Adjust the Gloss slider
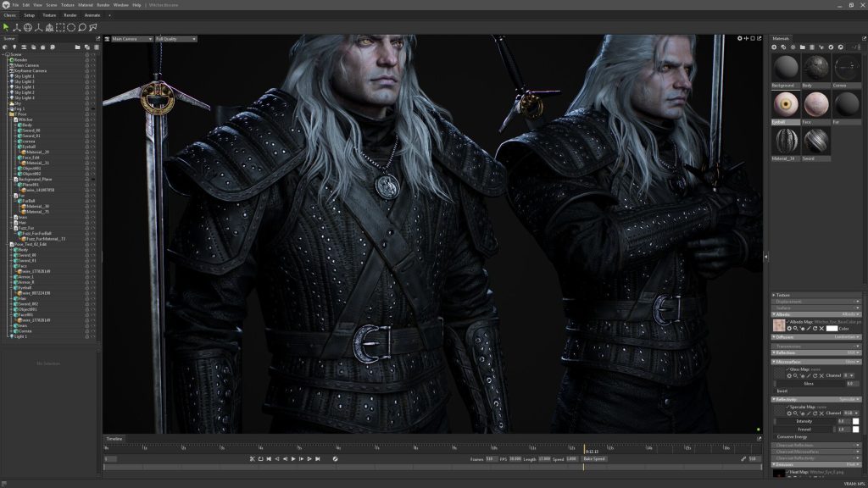The width and height of the screenshot is (868, 488). [810, 384]
